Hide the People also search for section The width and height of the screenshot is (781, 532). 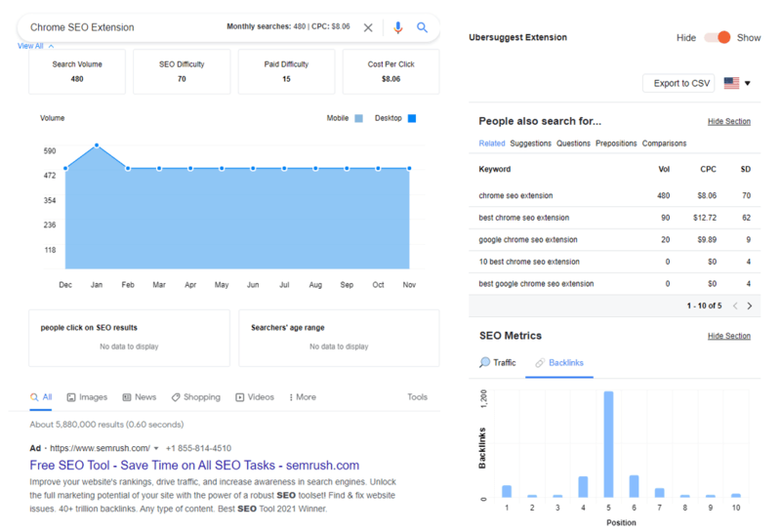(728, 122)
